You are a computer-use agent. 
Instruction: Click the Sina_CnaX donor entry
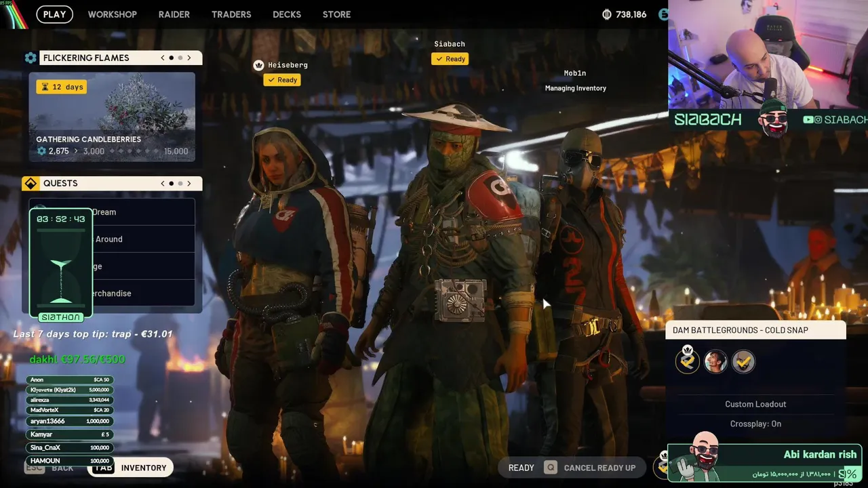[x=70, y=448]
